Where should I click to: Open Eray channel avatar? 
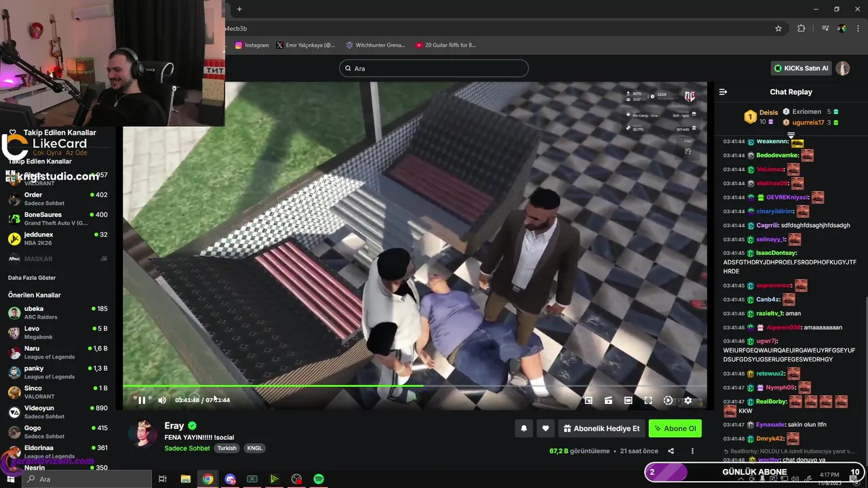coord(142,434)
